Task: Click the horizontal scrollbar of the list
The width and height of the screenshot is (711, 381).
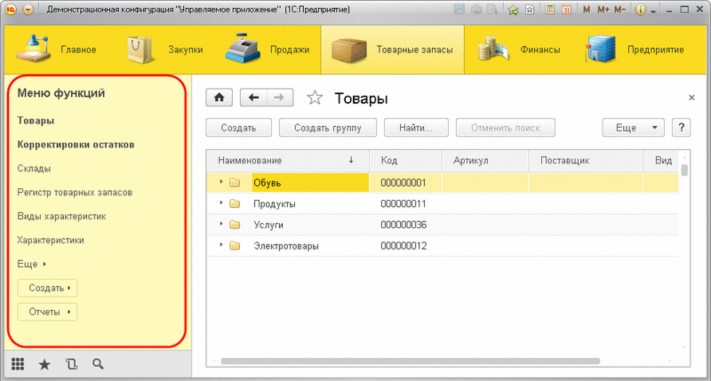Action: pyautogui.click(x=410, y=361)
